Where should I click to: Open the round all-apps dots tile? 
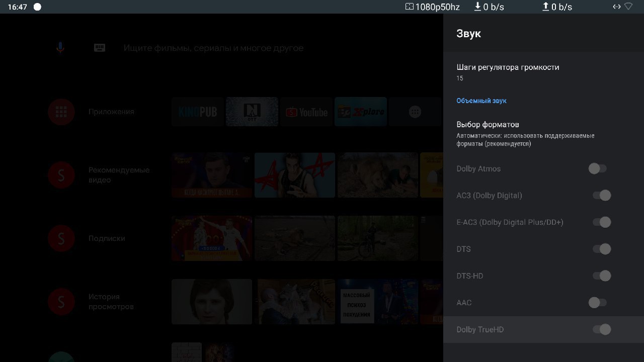click(415, 112)
